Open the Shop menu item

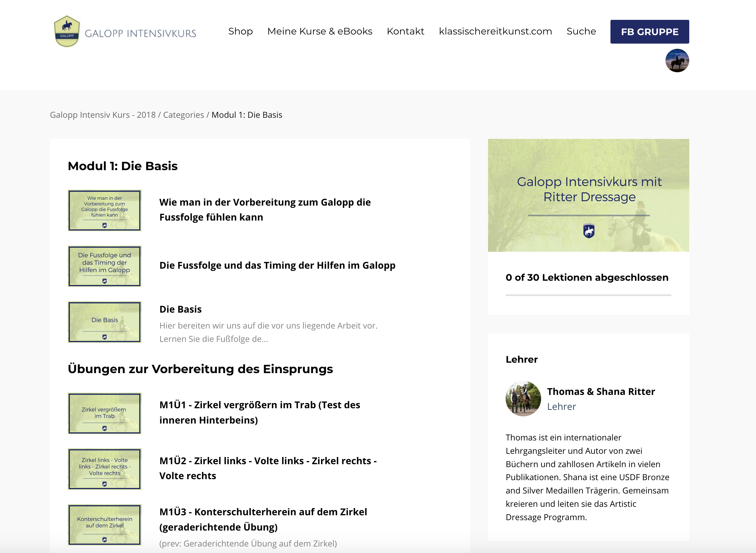240,32
